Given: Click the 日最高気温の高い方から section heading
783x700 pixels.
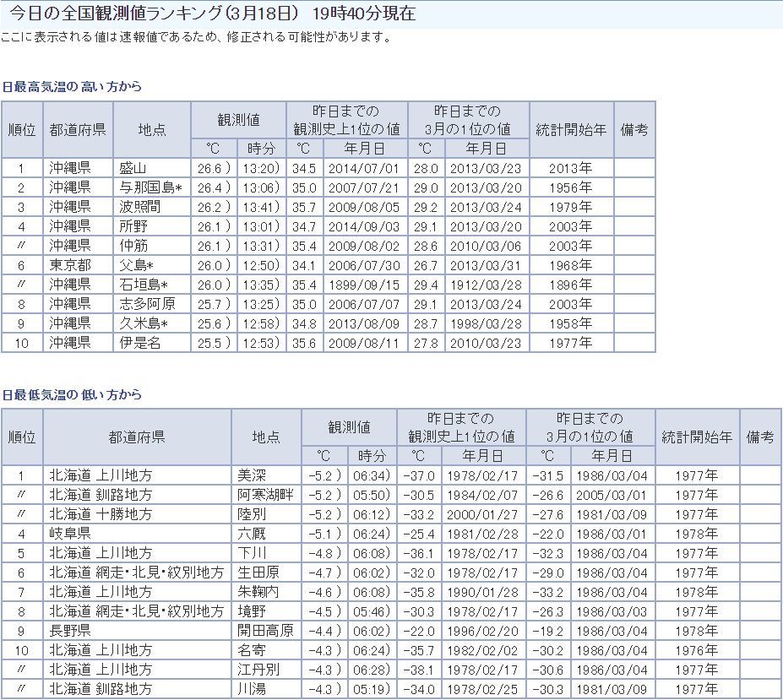Looking at the screenshot, I should (x=71, y=87).
